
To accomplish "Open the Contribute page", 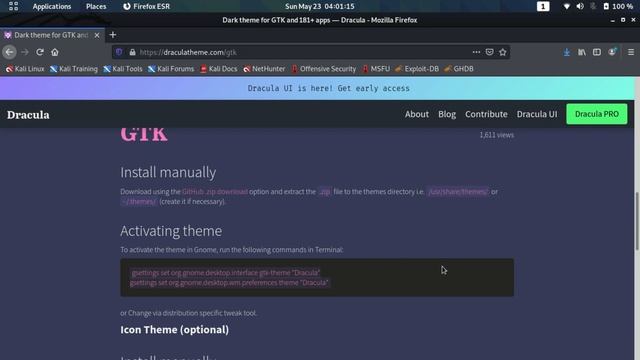I will point(486,114).
